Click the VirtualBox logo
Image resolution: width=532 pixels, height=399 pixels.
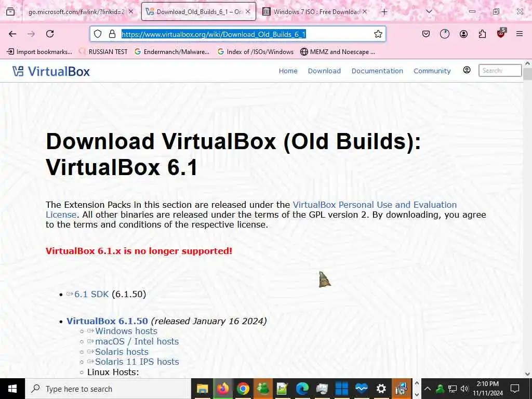pos(51,71)
